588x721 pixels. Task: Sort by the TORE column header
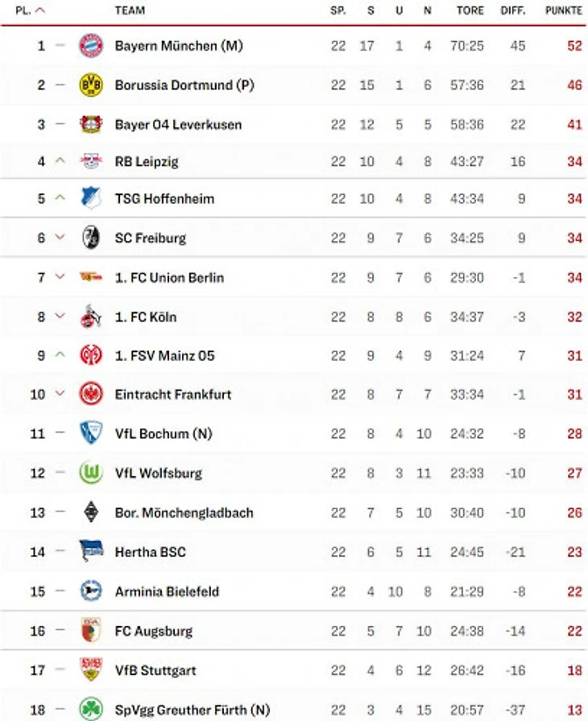[x=470, y=10]
